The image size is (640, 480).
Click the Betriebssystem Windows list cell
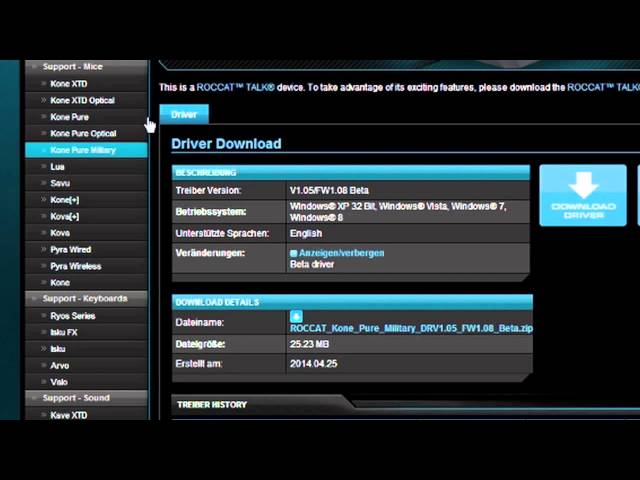[x=408, y=212]
